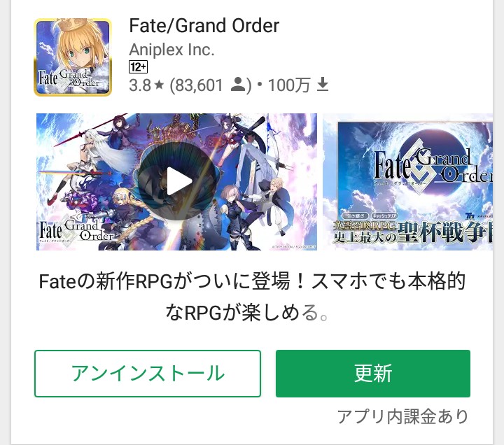
Task: Play the promotional video
Action: (177, 181)
